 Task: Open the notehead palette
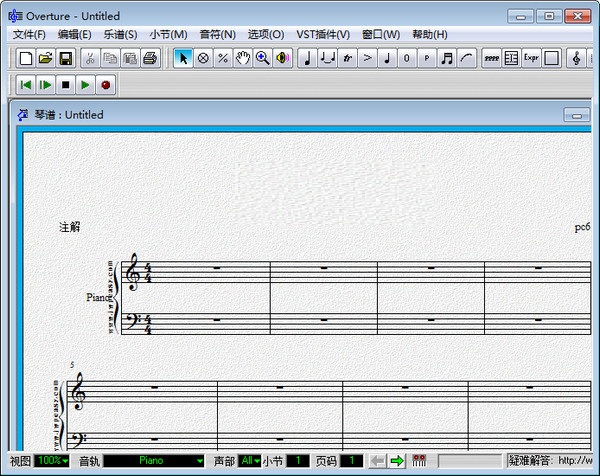[387, 59]
